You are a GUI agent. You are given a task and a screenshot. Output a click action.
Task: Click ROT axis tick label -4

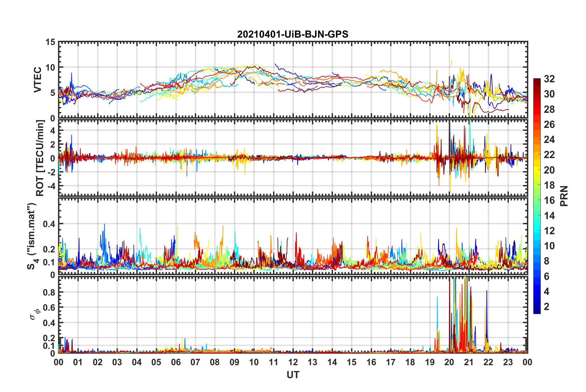coord(51,186)
